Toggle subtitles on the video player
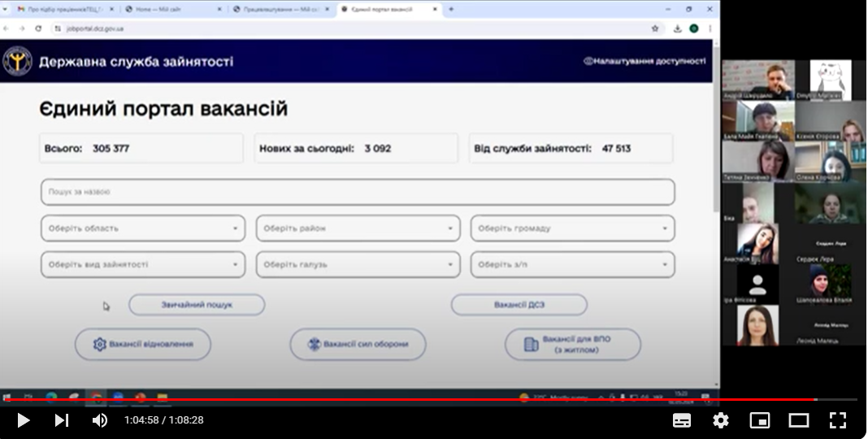Viewport: 868px width, 439px height. [681, 420]
